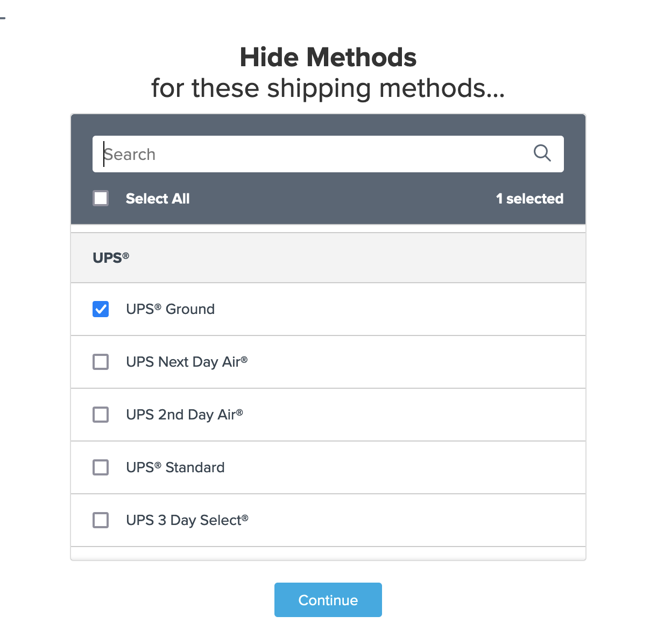Viewport: 650px width, 644px height.
Task: Click the "1 selected" counter text
Action: 529,199
